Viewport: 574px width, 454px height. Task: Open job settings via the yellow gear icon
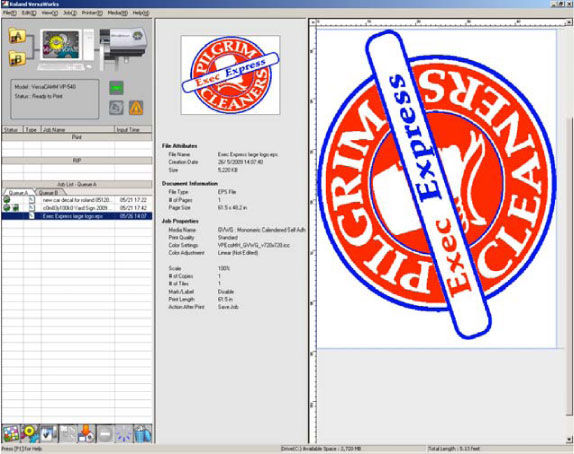(x=30, y=433)
